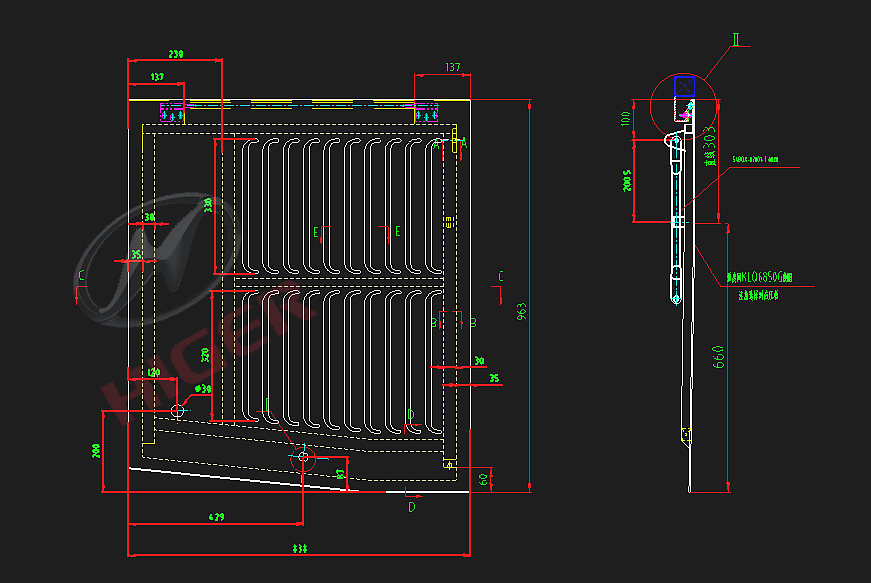The width and height of the screenshot is (871, 583).
Task: Click the section marker D below the panel
Action: pos(411,507)
